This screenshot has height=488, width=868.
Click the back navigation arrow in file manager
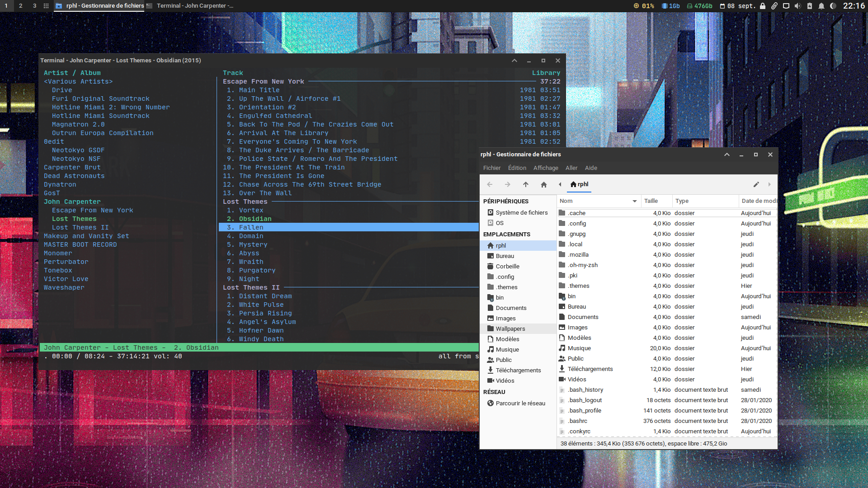tap(490, 184)
